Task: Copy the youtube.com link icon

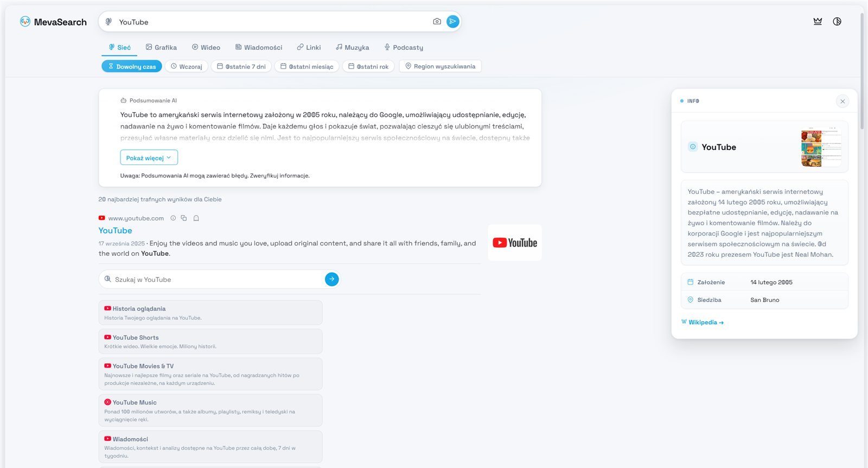Action: click(x=184, y=218)
